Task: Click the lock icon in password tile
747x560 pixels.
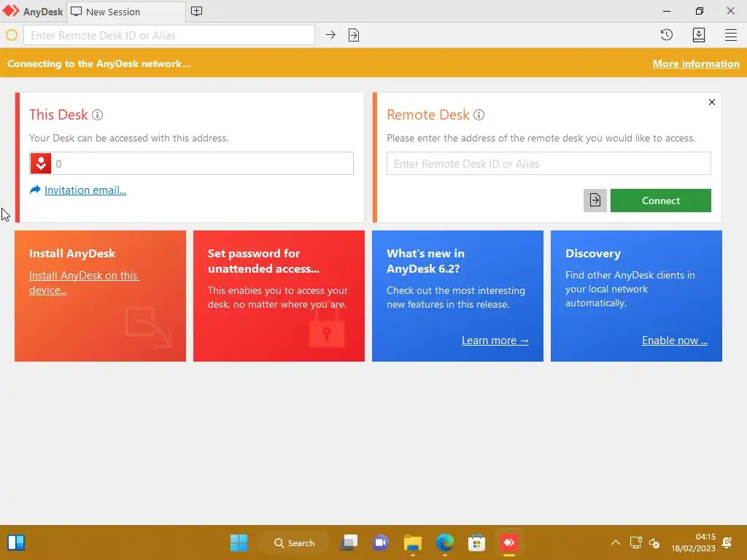Action: 326,329
